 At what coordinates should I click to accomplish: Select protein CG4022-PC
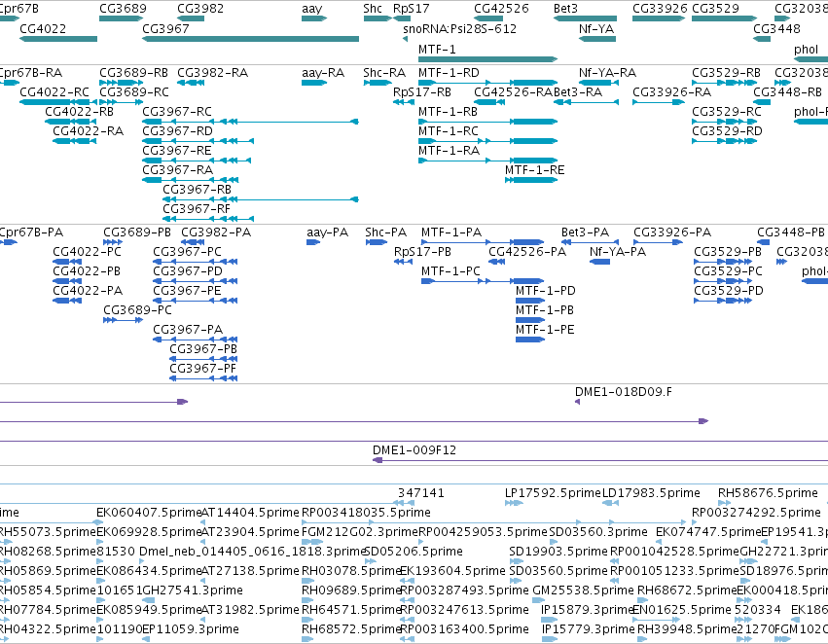(88, 252)
